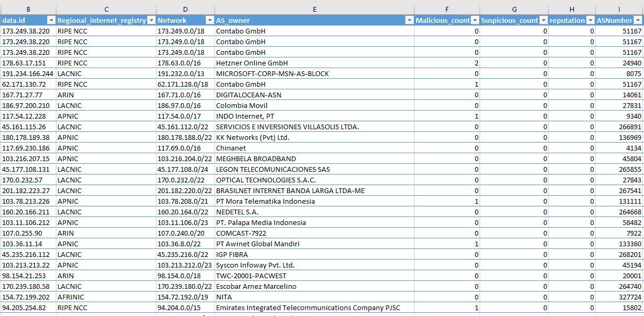Select cell with IP 191.234.166.244
The image size is (644, 316).
coord(28,73)
